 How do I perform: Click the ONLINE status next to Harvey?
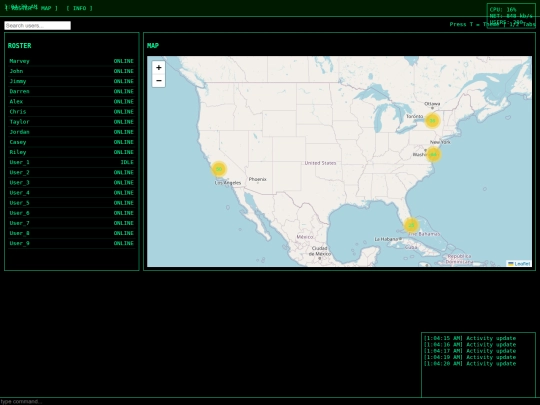pyautogui.click(x=124, y=61)
